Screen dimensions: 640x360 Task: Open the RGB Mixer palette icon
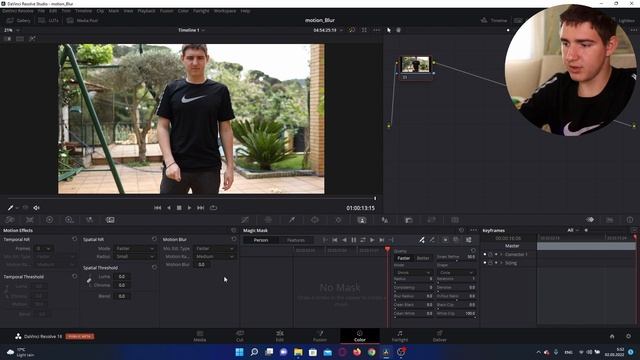point(89,220)
